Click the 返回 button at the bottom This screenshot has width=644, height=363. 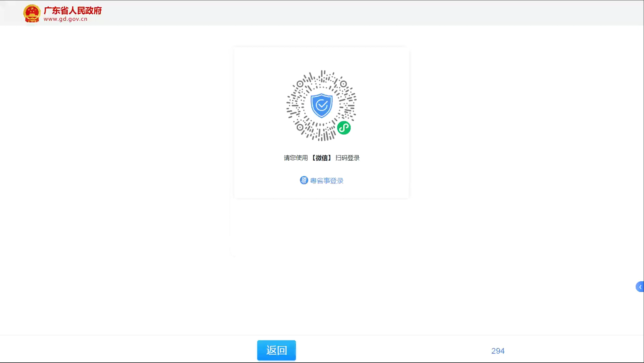(276, 350)
